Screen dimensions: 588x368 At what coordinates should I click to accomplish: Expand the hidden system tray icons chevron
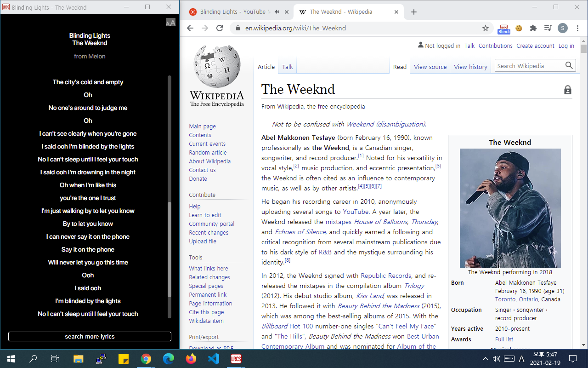pyautogui.click(x=485, y=359)
